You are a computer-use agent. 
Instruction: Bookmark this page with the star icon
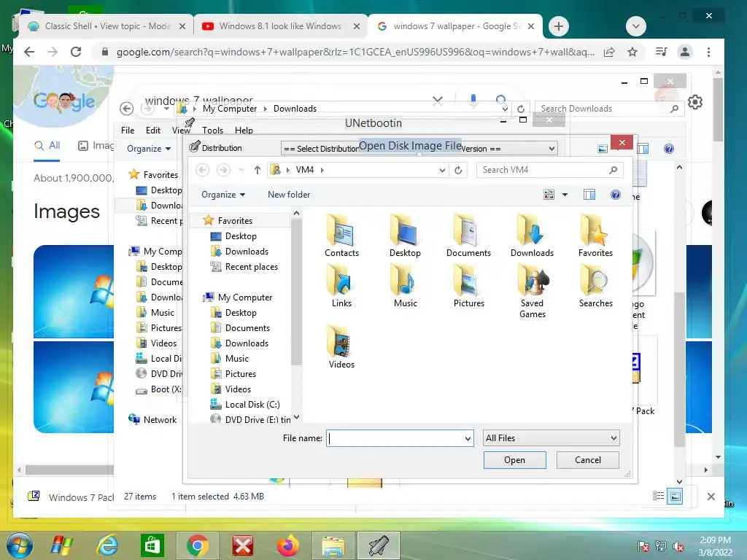tap(632, 52)
